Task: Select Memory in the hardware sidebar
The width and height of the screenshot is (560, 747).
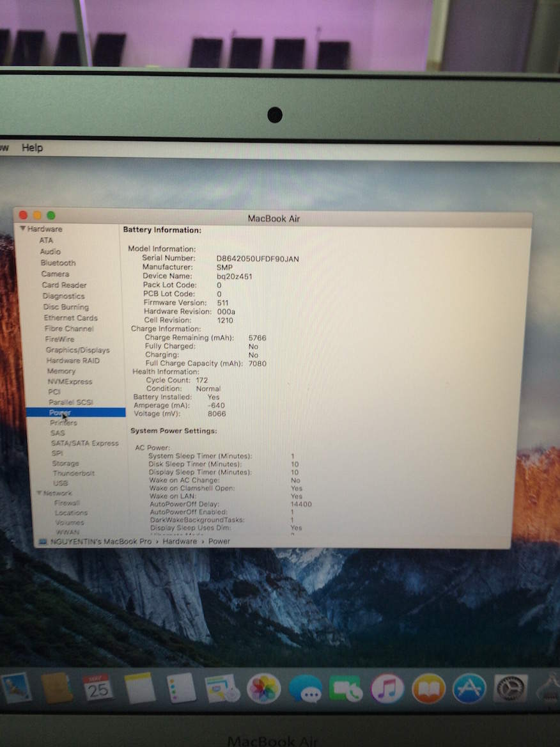Action: (61, 371)
